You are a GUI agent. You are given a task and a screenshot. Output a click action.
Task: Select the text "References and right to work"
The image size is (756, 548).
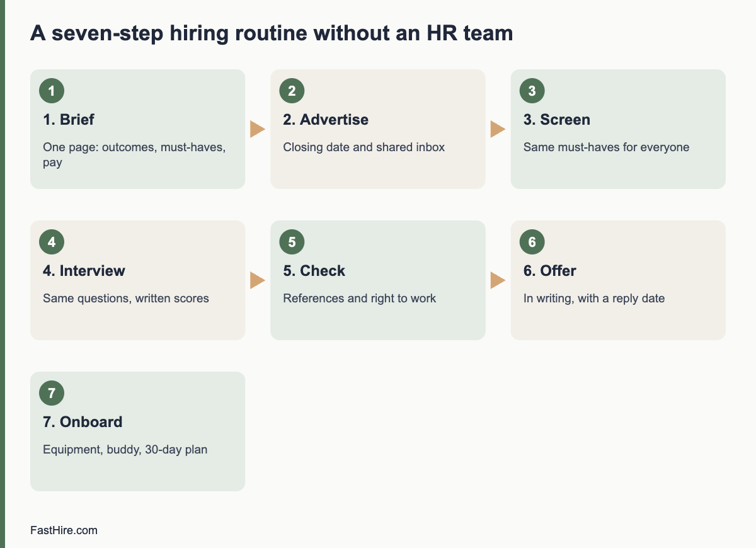360,299
